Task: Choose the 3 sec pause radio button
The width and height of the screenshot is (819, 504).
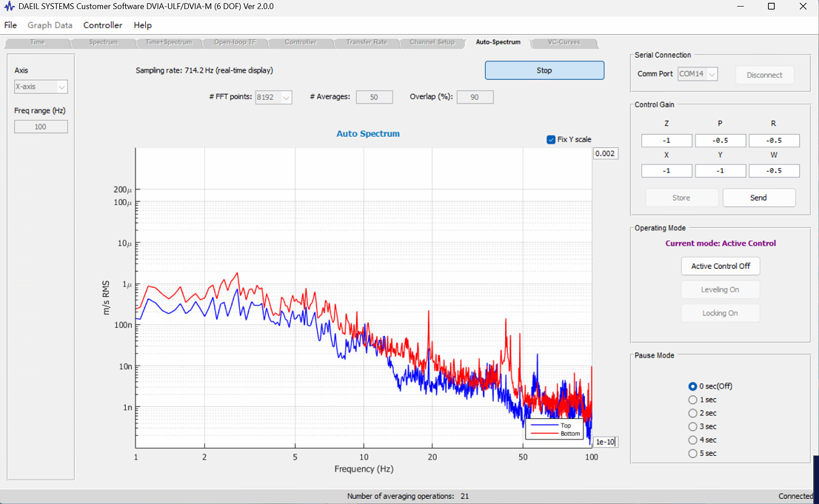Action: [x=692, y=427]
